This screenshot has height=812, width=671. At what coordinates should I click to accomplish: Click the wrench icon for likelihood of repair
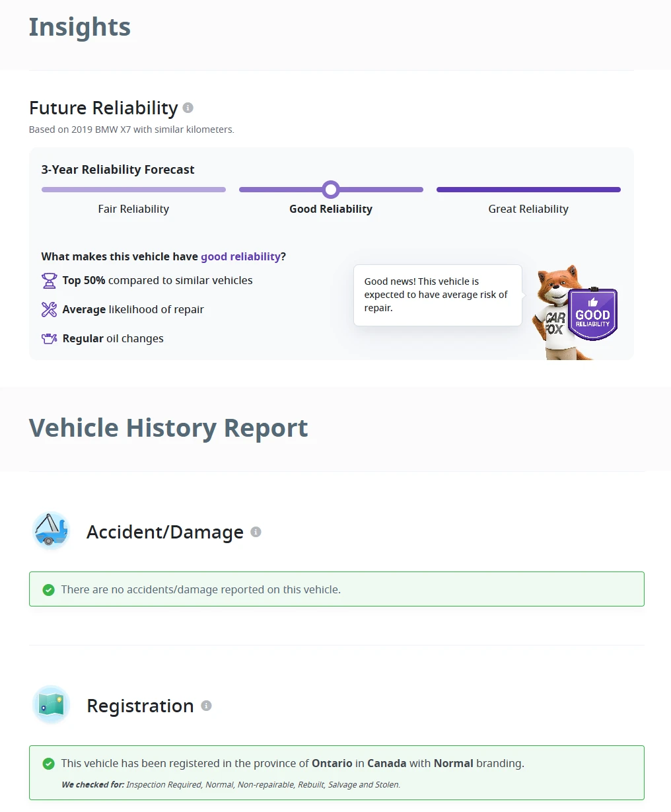(x=49, y=309)
